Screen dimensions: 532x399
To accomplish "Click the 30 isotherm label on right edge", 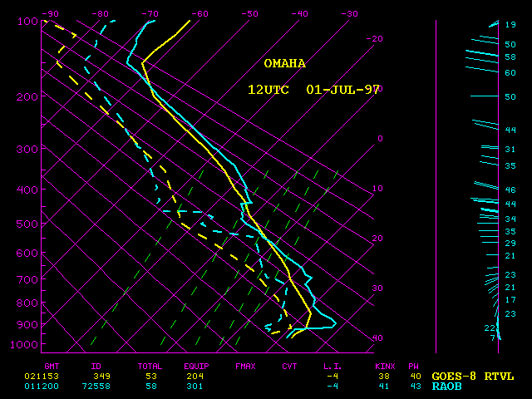I will click(377, 288).
